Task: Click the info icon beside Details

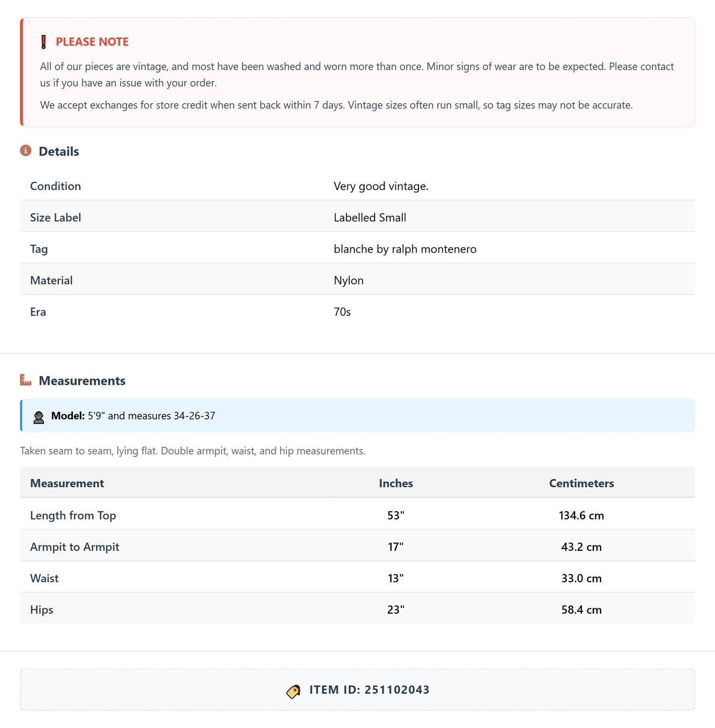Action: (26, 150)
